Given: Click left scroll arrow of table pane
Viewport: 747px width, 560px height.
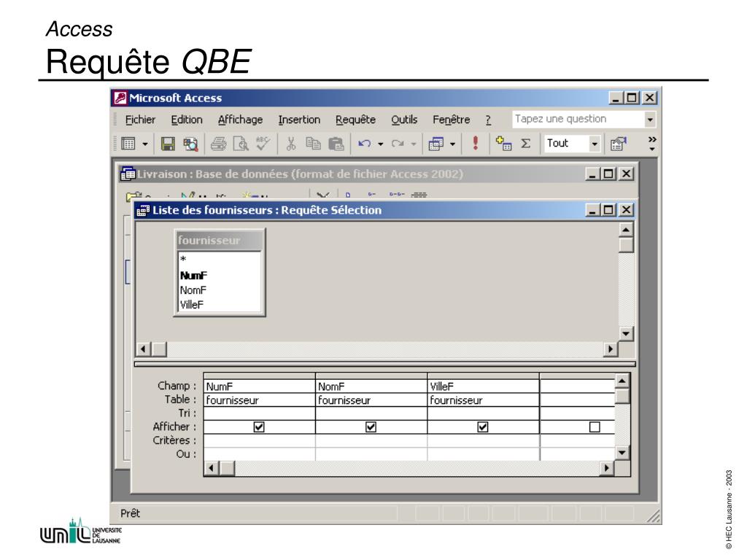Looking at the screenshot, I should [x=144, y=349].
